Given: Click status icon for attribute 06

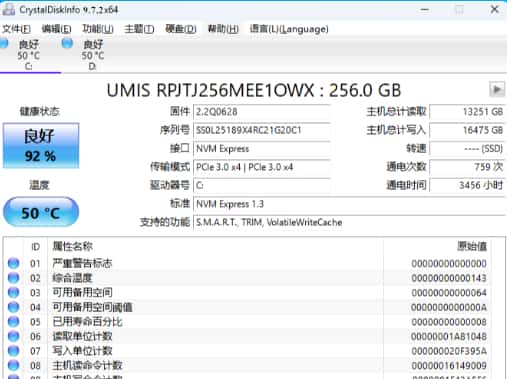Looking at the screenshot, I should coord(14,336).
